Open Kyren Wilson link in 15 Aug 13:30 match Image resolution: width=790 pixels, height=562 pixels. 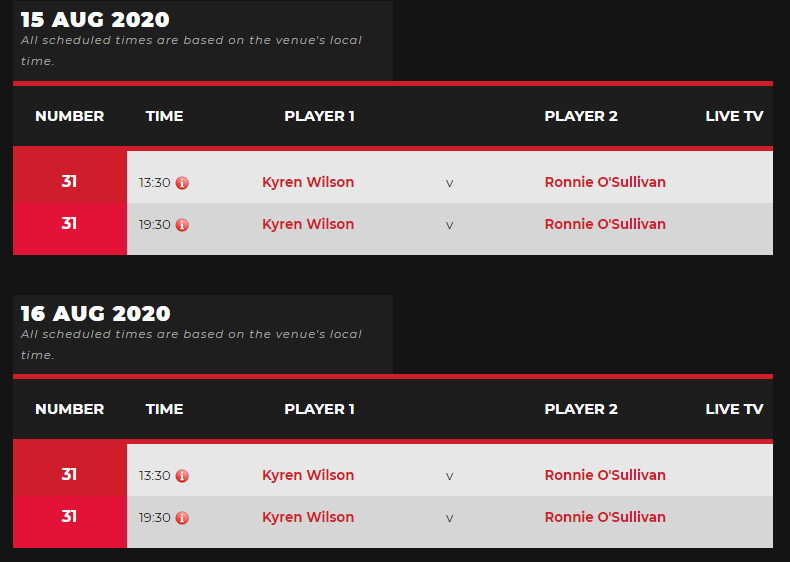point(308,182)
